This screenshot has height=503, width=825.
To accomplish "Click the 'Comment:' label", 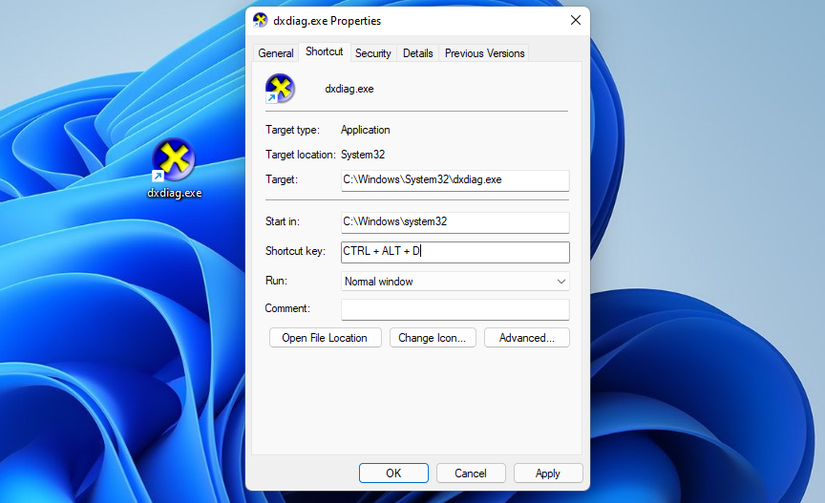I will [x=287, y=308].
